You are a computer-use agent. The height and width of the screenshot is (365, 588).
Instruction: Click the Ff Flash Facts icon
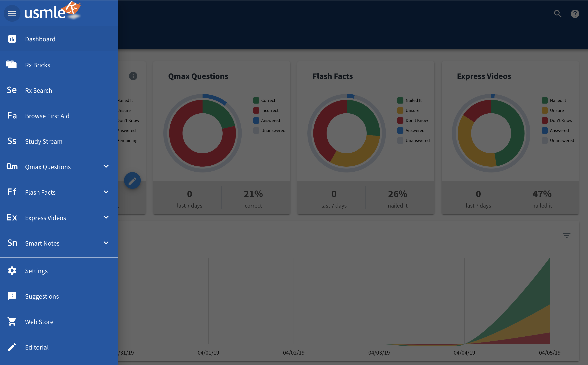12,192
